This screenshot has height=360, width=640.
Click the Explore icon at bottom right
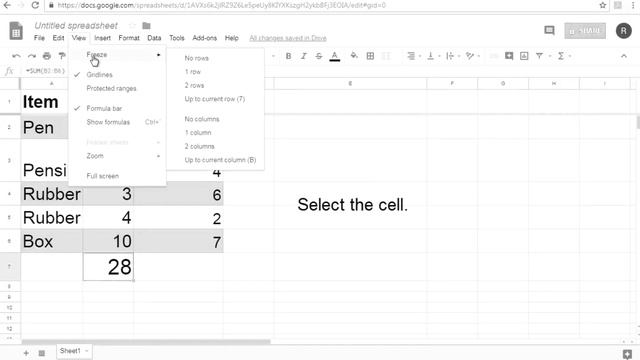tap(627, 354)
